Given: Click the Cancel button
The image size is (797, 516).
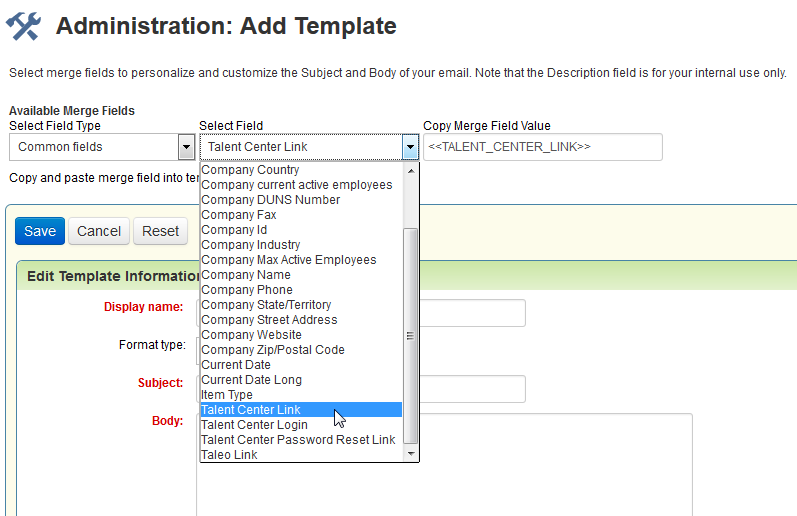Looking at the screenshot, I should (x=99, y=231).
